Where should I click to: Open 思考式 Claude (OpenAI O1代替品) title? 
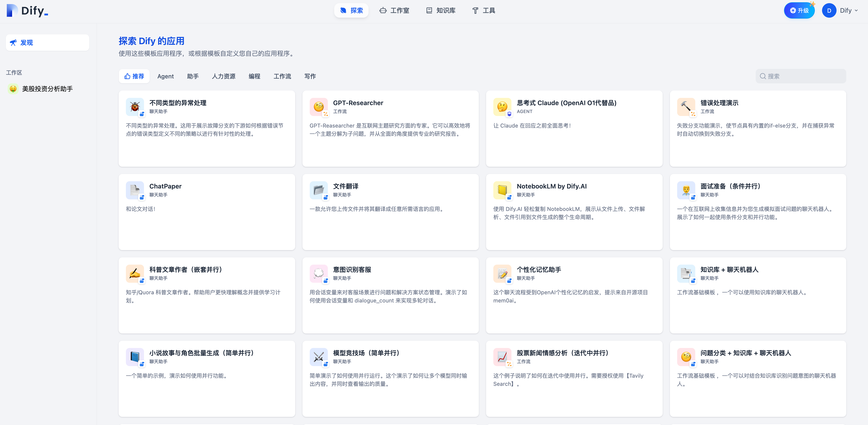566,103
